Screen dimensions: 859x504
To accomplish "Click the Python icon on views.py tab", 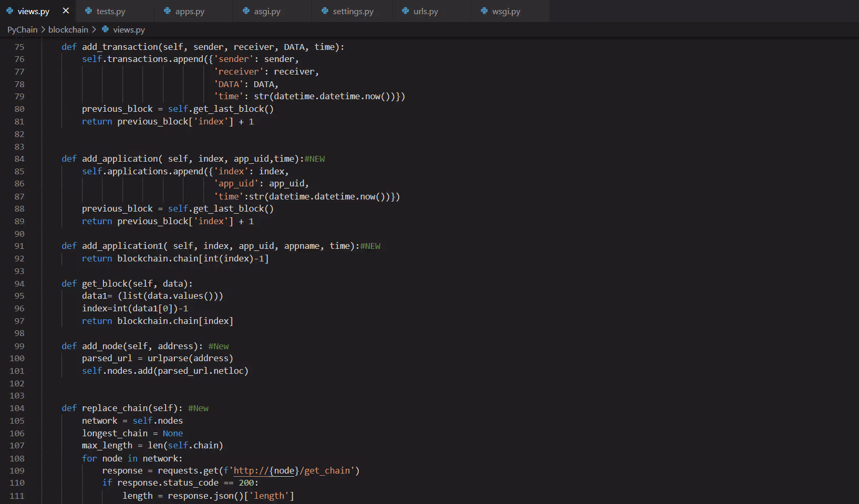I will [x=9, y=11].
